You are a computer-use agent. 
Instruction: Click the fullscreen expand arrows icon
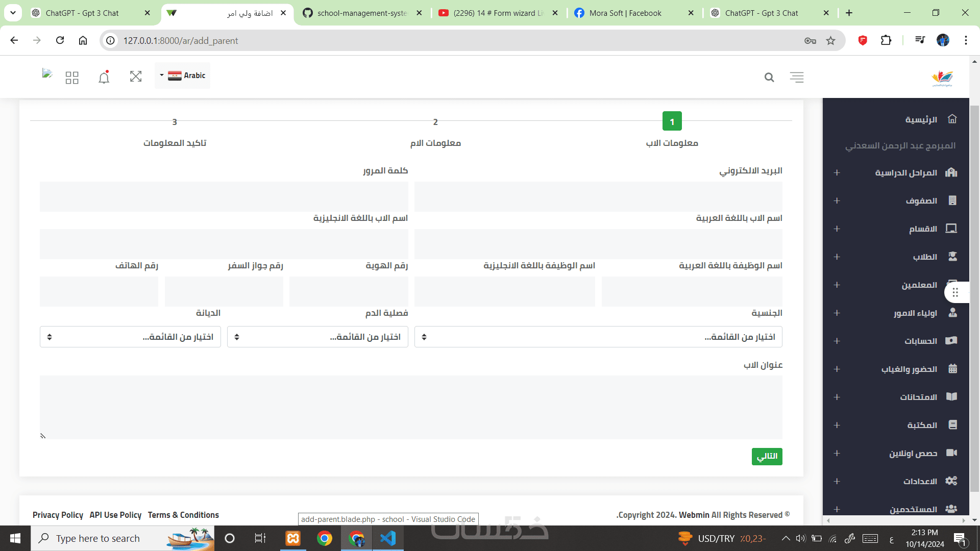click(x=136, y=77)
